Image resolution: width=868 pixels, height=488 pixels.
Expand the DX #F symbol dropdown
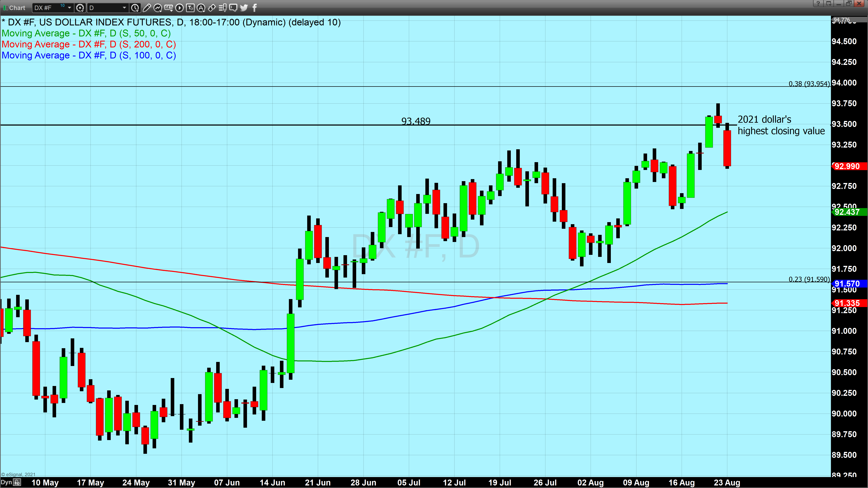pos(69,7)
